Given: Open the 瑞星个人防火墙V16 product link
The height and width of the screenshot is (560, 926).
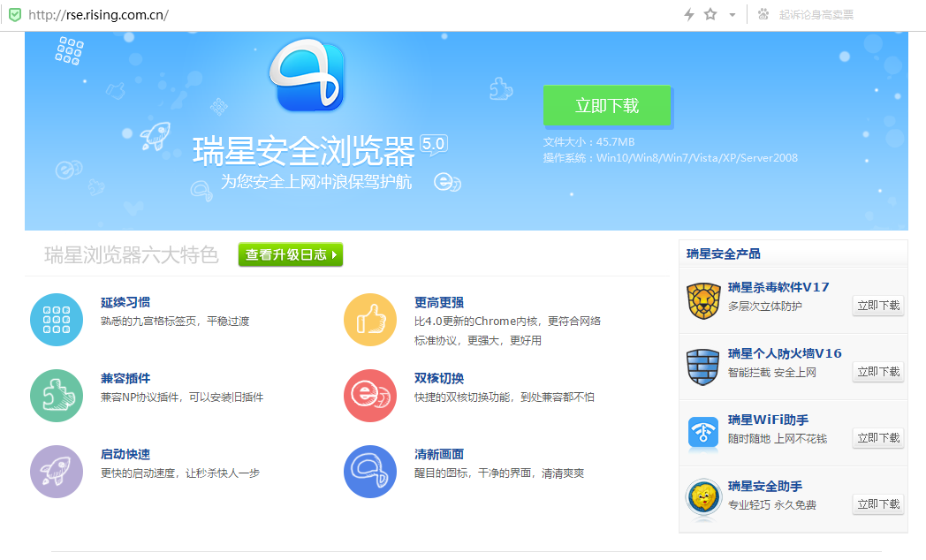Looking at the screenshot, I should [x=785, y=353].
